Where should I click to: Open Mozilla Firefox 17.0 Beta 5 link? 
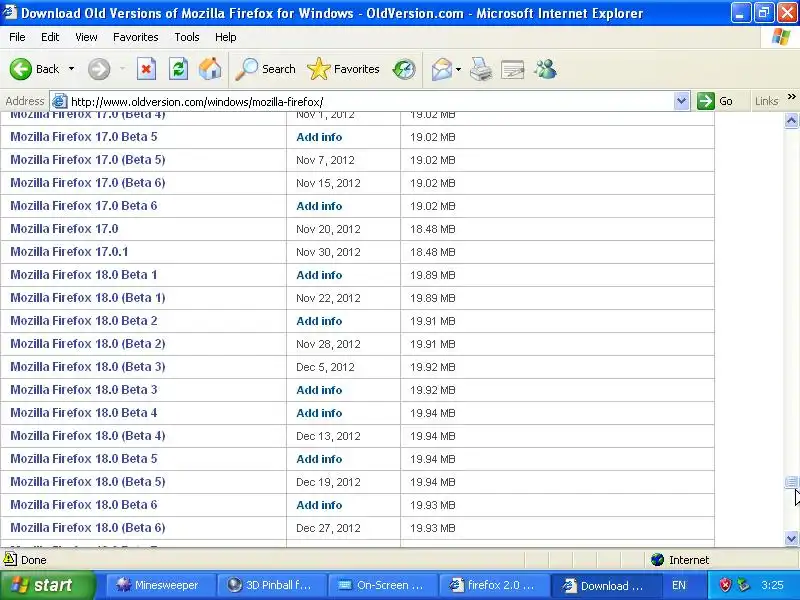tap(84, 137)
